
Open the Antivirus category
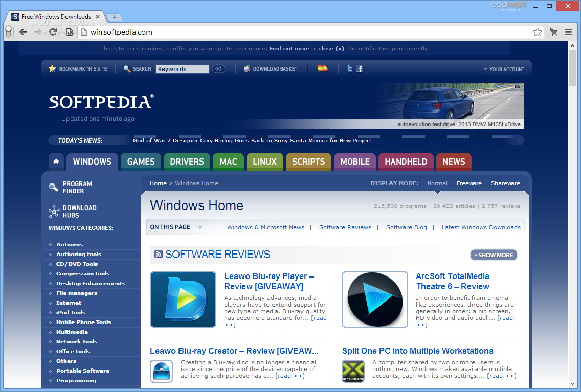(70, 245)
